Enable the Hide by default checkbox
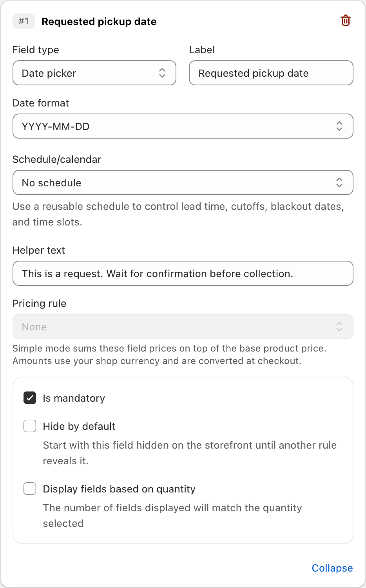The height and width of the screenshot is (588, 366). coord(30,426)
